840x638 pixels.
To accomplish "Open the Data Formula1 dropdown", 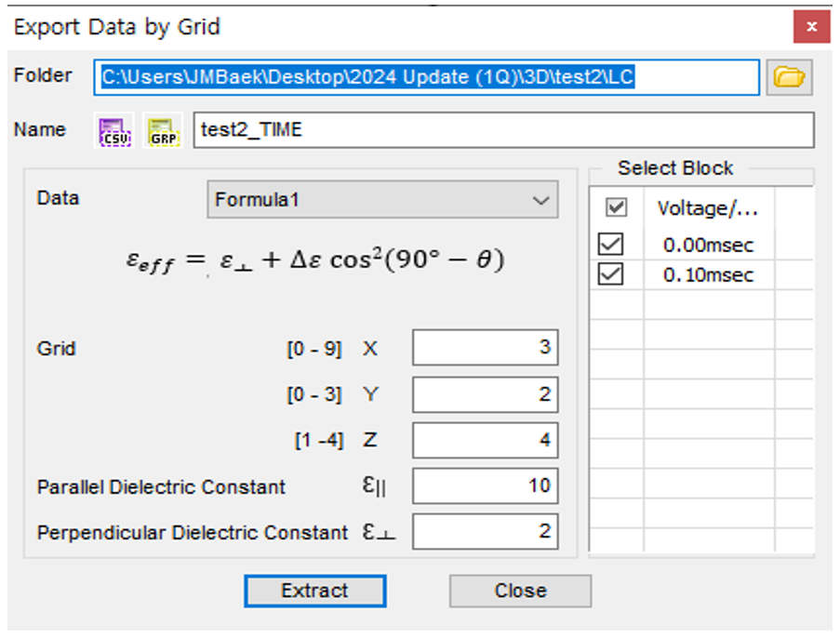I will [382, 200].
